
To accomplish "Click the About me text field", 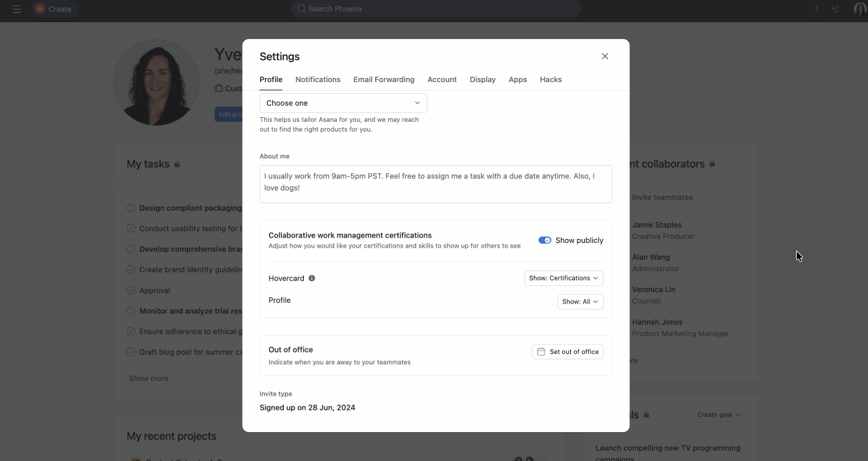I will coord(436,184).
